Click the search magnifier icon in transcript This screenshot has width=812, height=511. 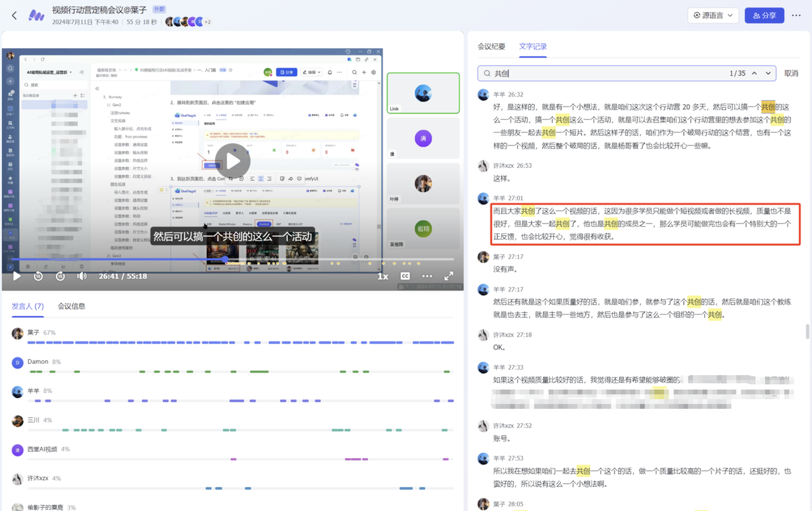(x=487, y=74)
